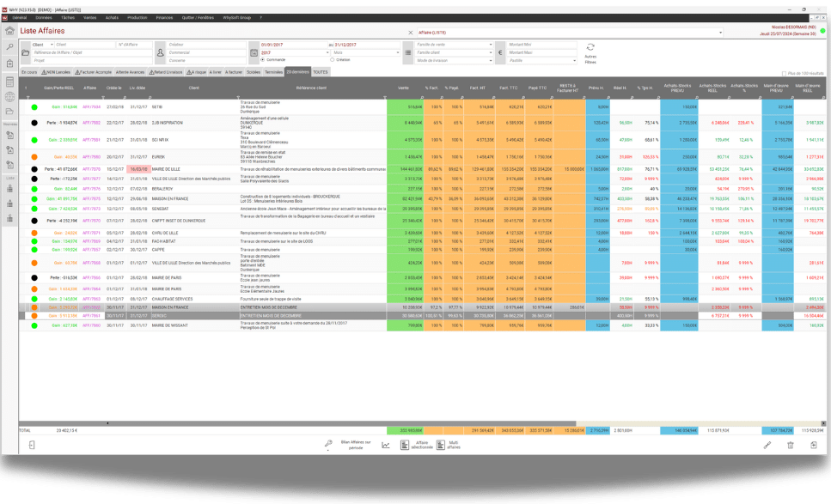
Task: Open the line chart icon in bottom toolbar
Action: click(385, 446)
